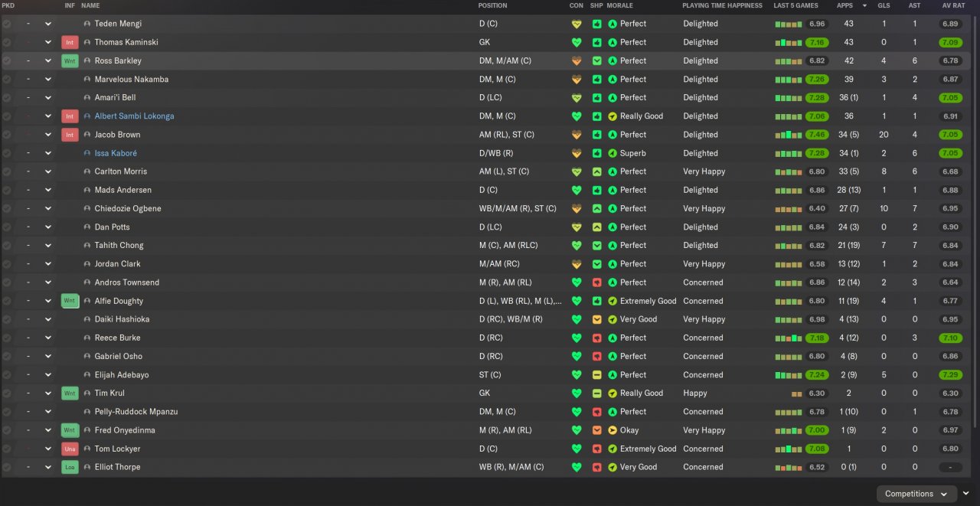The width and height of the screenshot is (980, 506).
Task: Open position dropdown chevron for Jordan Clark
Action: [x=47, y=264]
